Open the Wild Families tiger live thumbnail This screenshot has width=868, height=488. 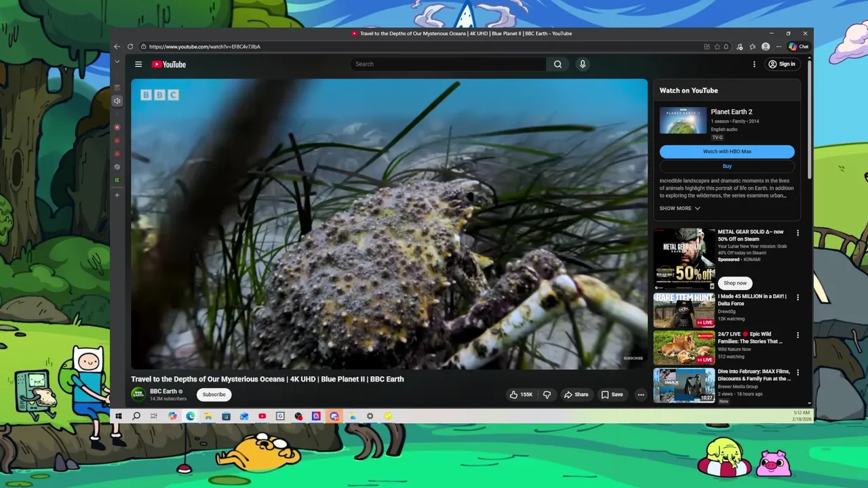(684, 348)
